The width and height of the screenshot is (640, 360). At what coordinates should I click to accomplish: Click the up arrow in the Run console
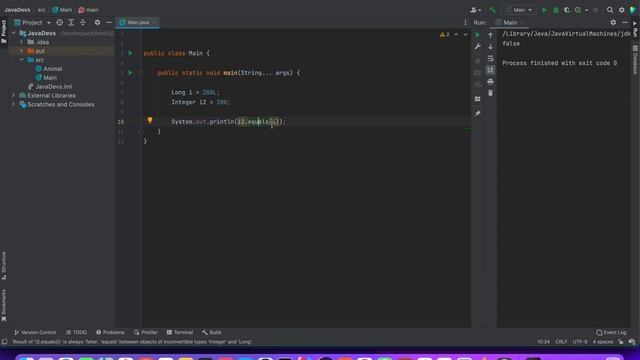491,35
